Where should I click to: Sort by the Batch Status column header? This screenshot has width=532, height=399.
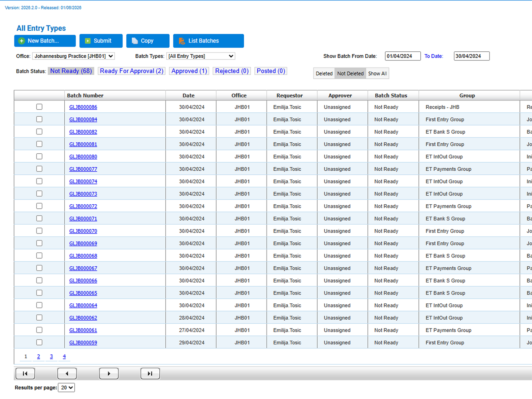tap(391, 95)
